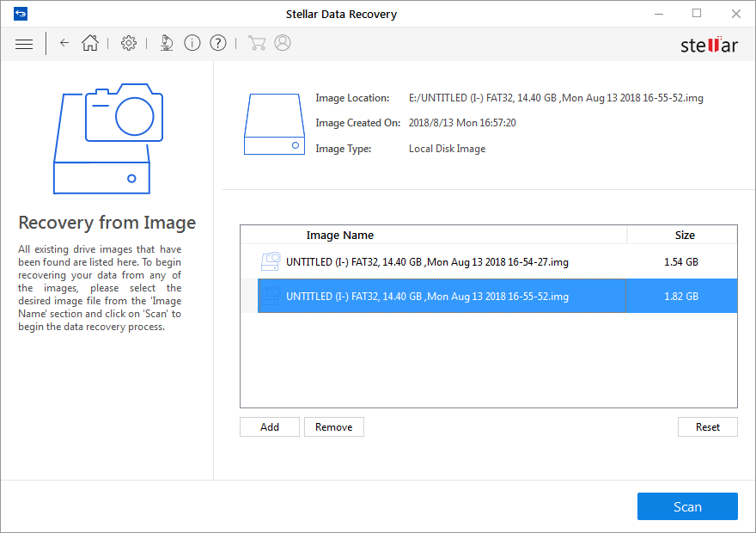Go to the Home screen icon
The image size is (756, 533).
click(x=90, y=43)
